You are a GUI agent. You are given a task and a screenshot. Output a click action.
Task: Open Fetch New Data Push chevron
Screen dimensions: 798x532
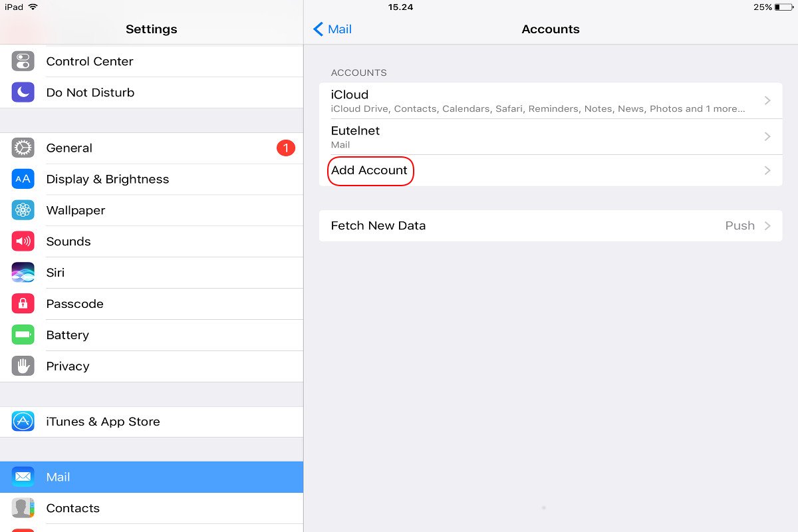coord(767,225)
